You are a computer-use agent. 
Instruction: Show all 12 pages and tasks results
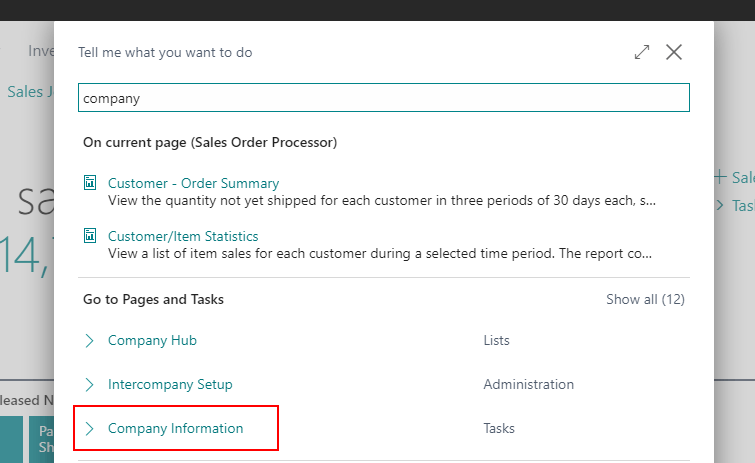(645, 299)
